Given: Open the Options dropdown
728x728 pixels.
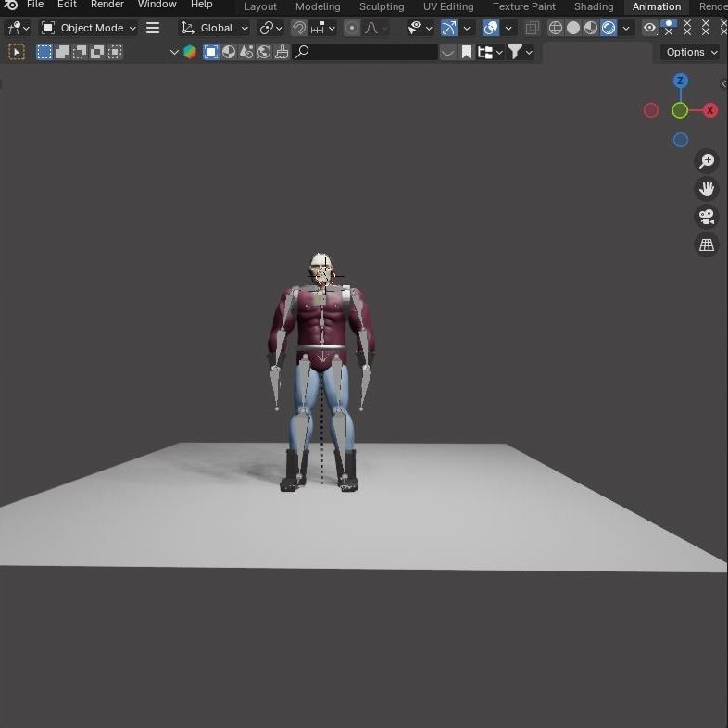Looking at the screenshot, I should 692,52.
